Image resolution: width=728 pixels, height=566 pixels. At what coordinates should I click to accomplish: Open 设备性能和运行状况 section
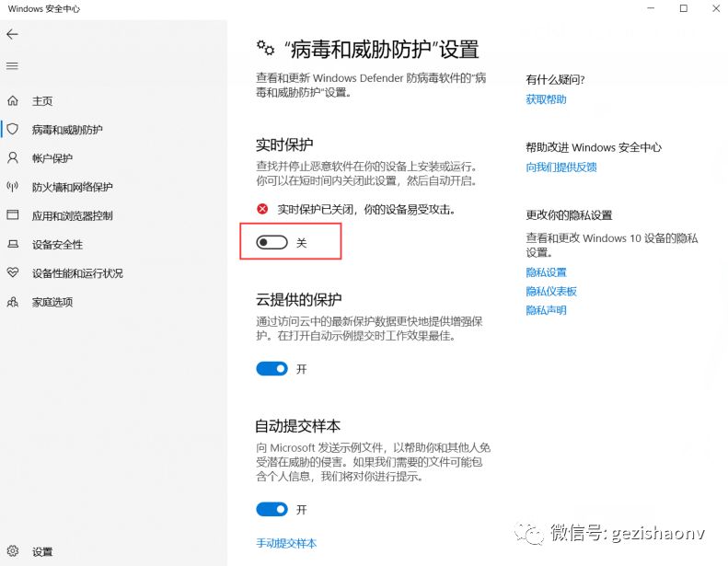pos(77,273)
